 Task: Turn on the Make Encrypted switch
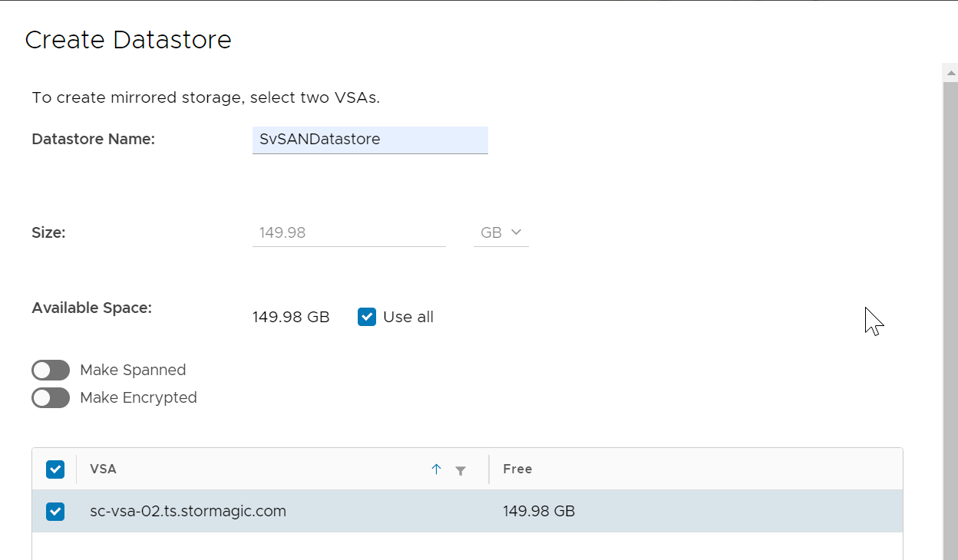coord(51,398)
